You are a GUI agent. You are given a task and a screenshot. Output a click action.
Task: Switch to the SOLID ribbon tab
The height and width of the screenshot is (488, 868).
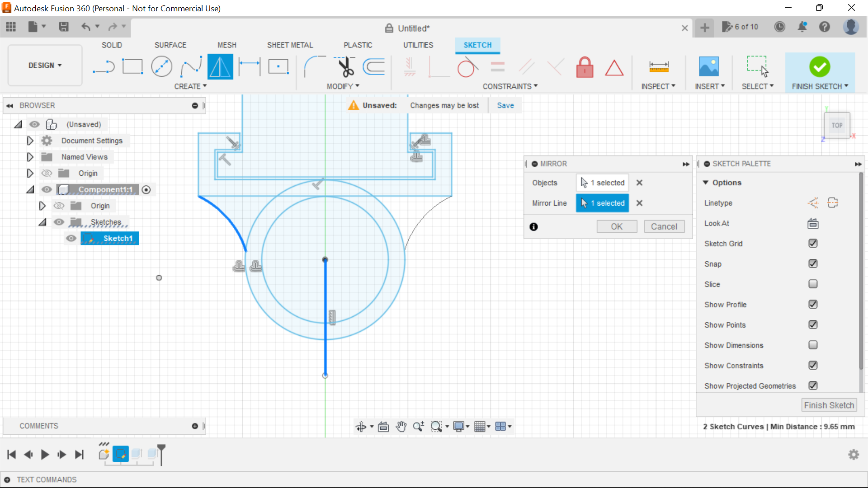[x=112, y=45]
